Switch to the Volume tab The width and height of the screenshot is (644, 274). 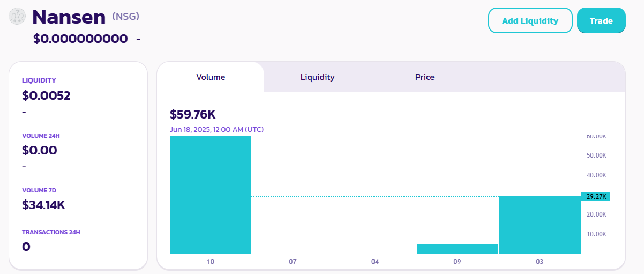click(211, 77)
